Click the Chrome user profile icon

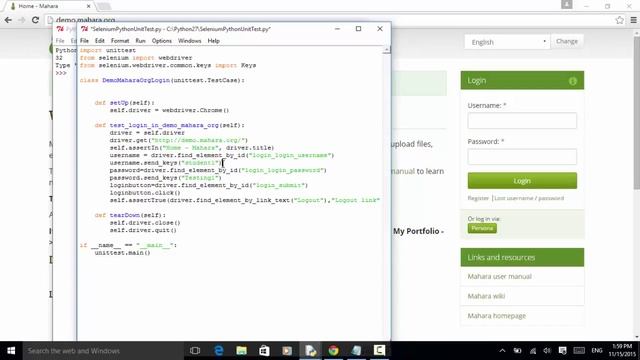567,4
